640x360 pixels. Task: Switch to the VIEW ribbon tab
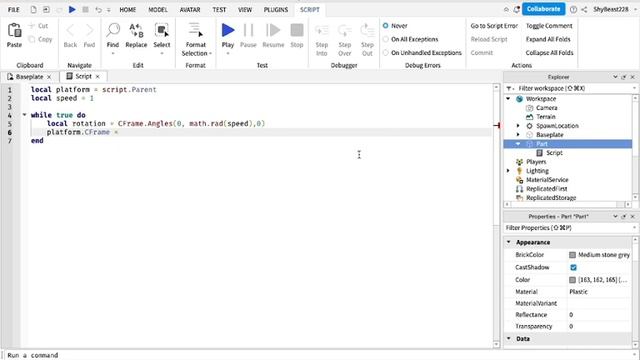(x=245, y=9)
